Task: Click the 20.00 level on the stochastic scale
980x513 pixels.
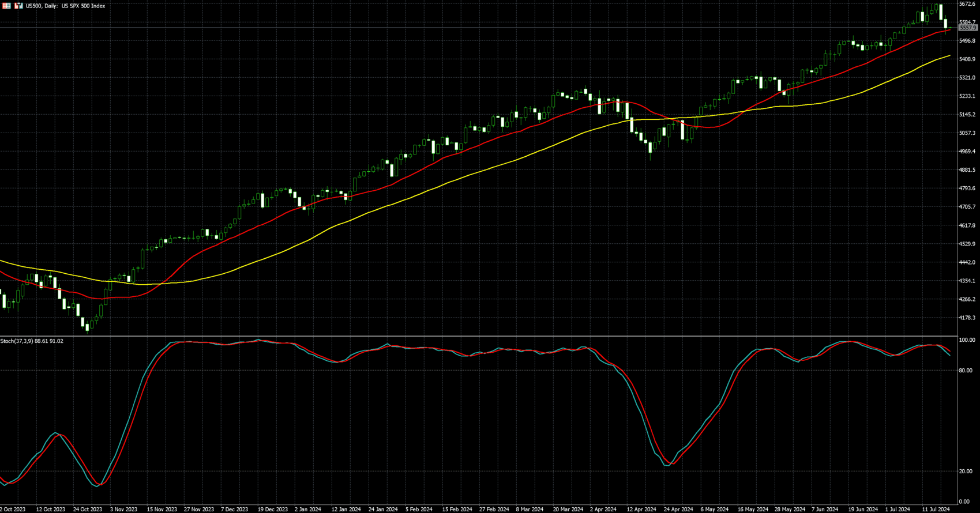Action: (966, 471)
